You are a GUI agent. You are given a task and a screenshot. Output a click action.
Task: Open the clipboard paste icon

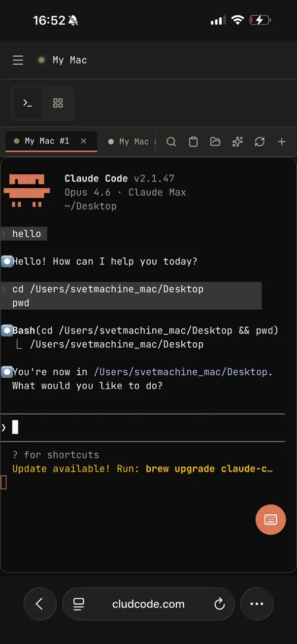tap(193, 142)
